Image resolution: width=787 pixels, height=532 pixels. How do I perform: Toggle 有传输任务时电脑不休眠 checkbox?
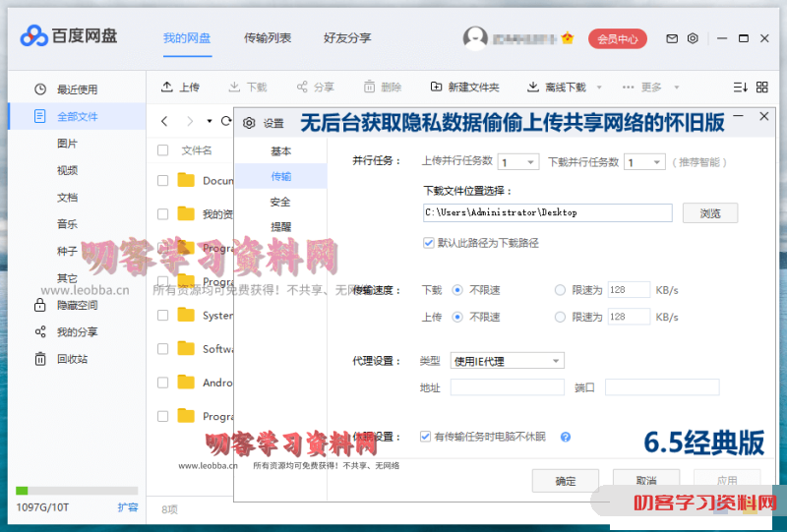(x=425, y=437)
